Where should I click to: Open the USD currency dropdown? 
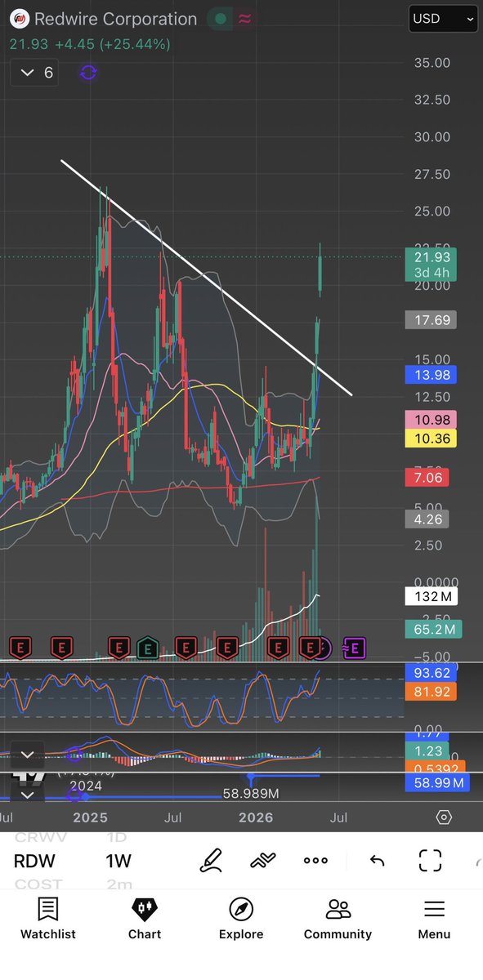click(443, 18)
